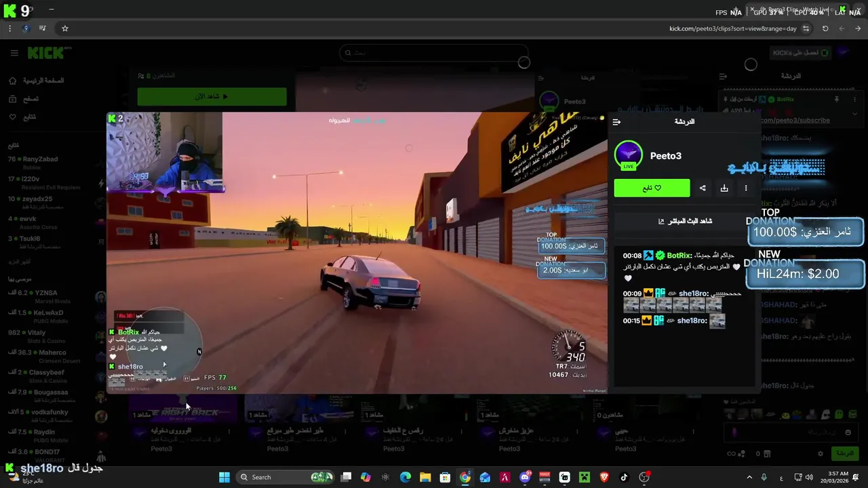
Task: Open zeyadx25 channel in sidebar
Action: [42, 202]
